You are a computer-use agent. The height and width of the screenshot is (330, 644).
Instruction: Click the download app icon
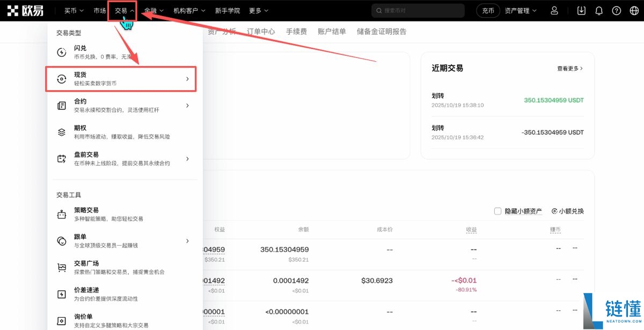coord(581,10)
